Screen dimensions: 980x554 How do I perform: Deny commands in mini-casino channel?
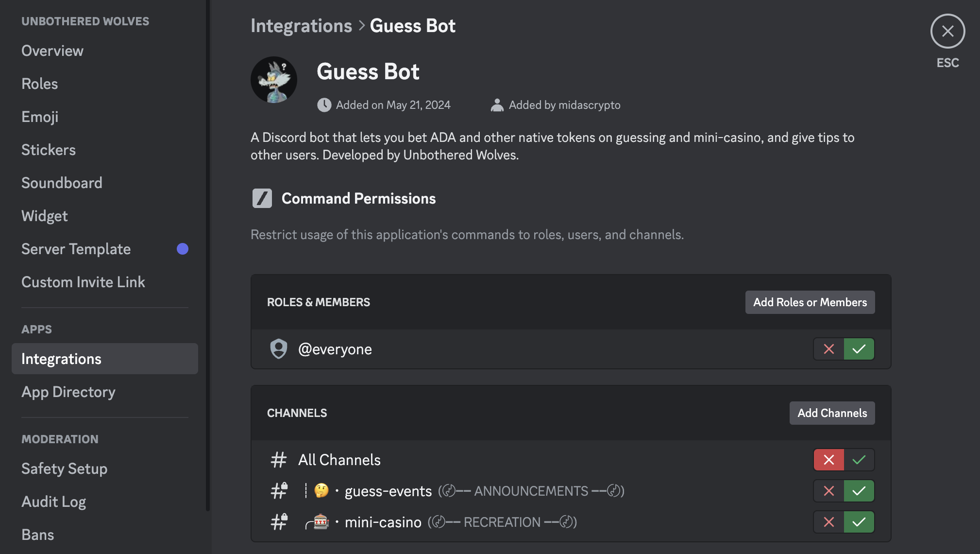click(829, 522)
